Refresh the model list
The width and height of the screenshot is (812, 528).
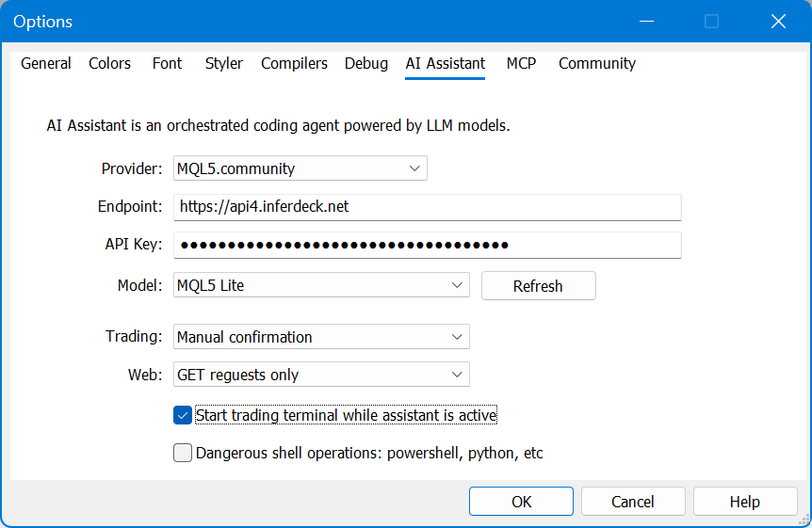(539, 286)
